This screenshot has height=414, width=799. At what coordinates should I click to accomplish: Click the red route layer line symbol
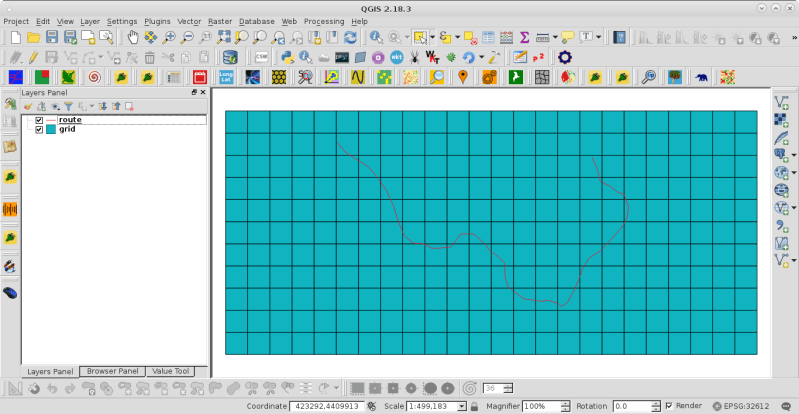tap(50, 120)
